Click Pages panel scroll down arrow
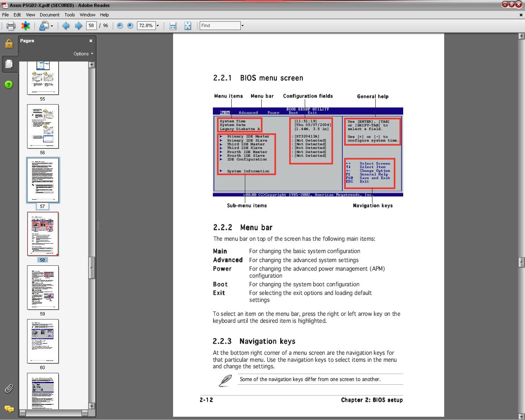The image size is (525, 420). coord(91,406)
